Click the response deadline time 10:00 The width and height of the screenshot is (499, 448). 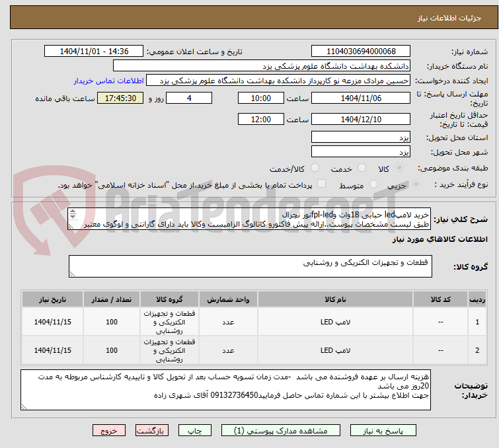[x=260, y=98]
